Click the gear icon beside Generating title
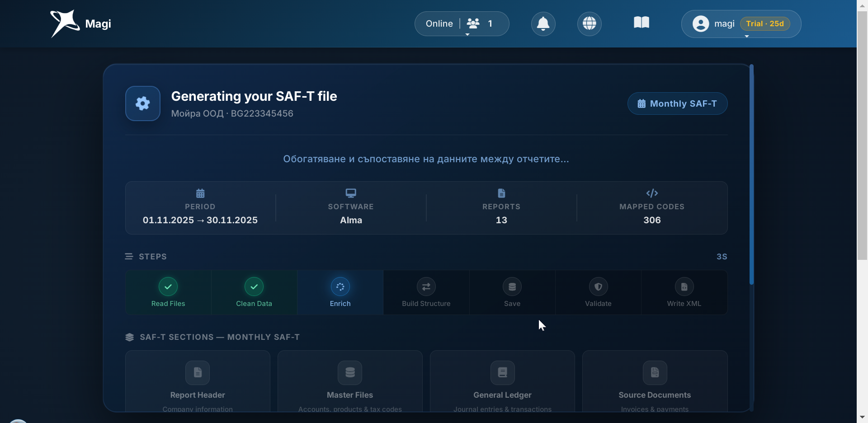Viewport: 868px width, 423px height. (143, 103)
